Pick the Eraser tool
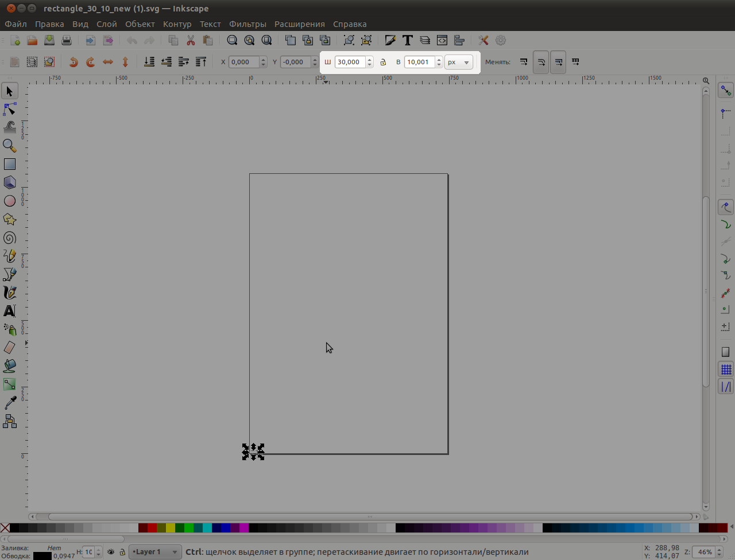 [x=10, y=348]
